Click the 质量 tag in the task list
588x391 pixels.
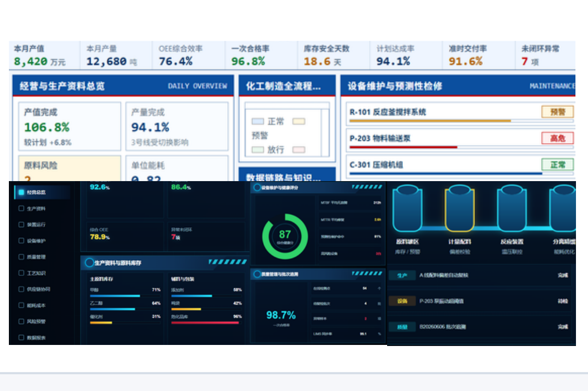pos(402,327)
